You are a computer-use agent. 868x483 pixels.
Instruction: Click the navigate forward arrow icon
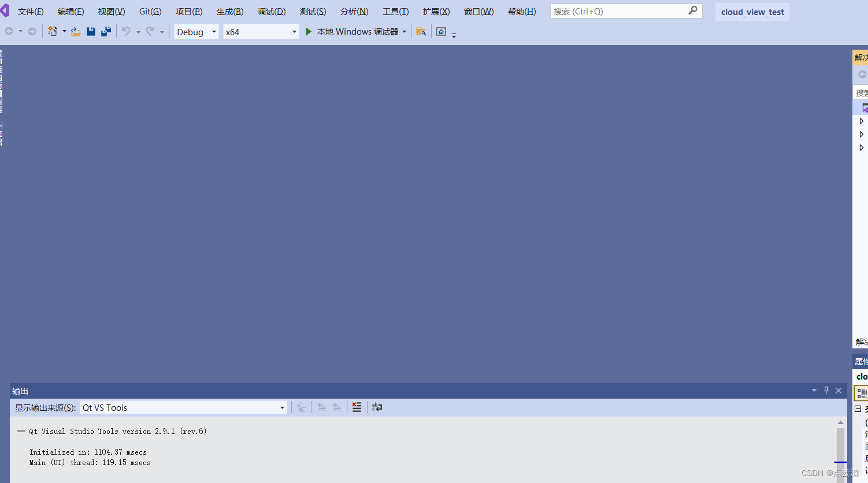click(x=32, y=31)
